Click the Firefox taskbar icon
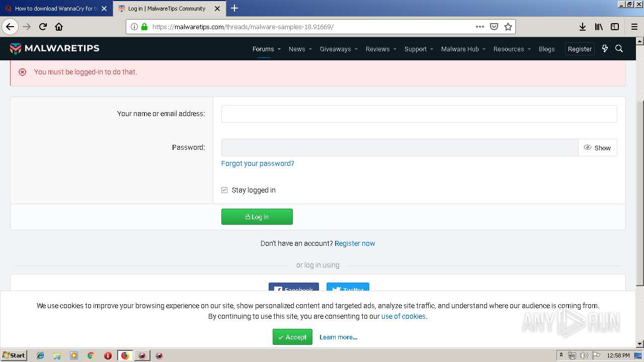The height and width of the screenshot is (362, 644). tap(125, 355)
